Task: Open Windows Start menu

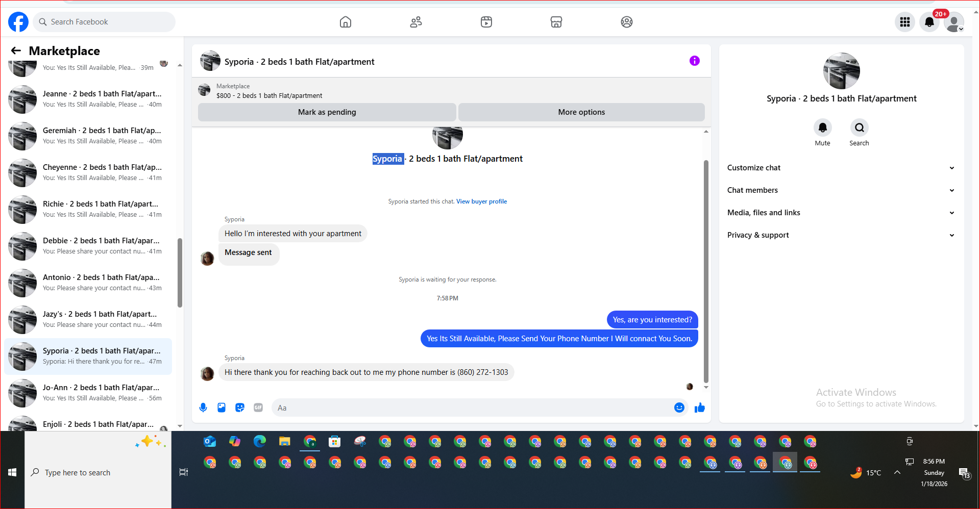Action: (x=12, y=472)
